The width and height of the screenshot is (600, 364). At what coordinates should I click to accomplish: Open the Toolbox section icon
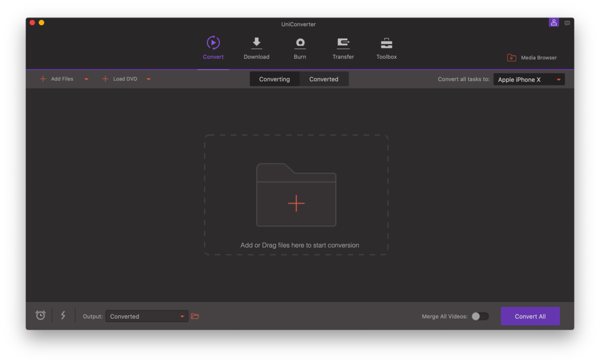coord(387,43)
